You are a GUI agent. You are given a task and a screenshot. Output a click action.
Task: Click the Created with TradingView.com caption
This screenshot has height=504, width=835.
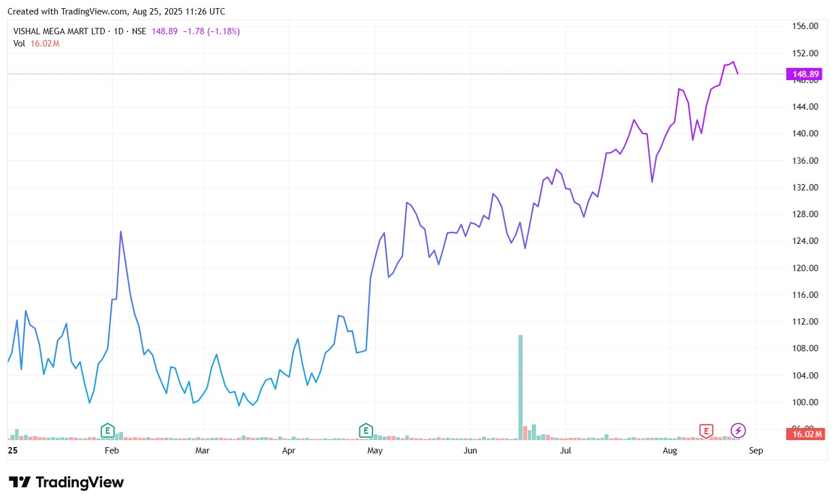116,12
